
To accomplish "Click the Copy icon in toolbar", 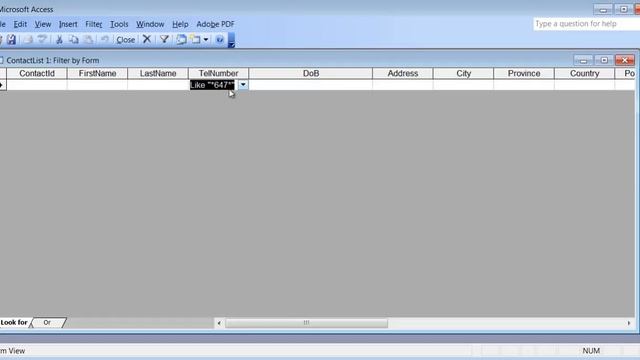I will pos(74,40).
